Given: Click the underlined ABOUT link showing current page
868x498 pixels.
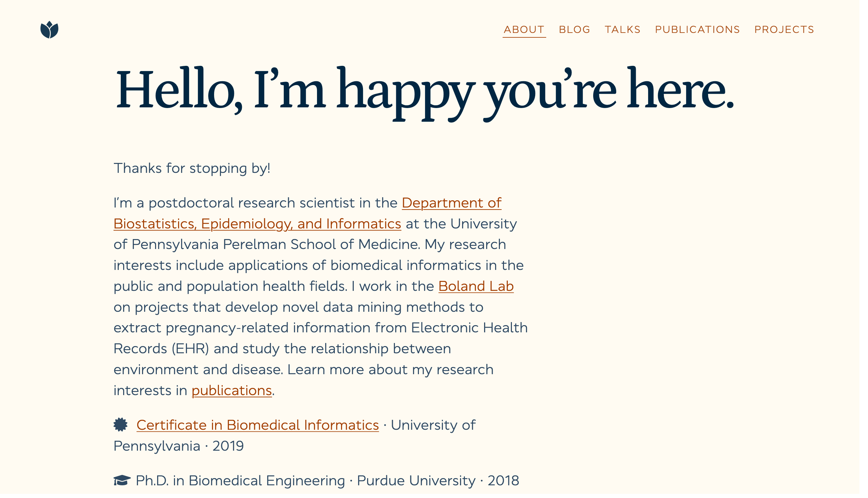Looking at the screenshot, I should tap(524, 29).
